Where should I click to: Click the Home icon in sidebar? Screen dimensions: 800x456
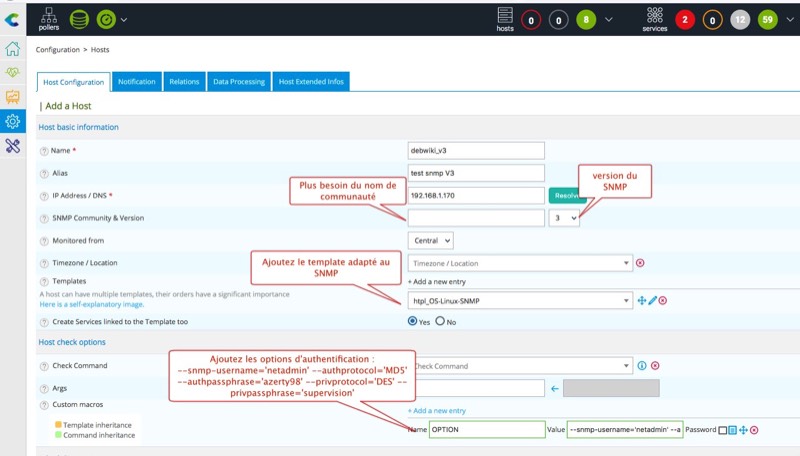coord(12,49)
